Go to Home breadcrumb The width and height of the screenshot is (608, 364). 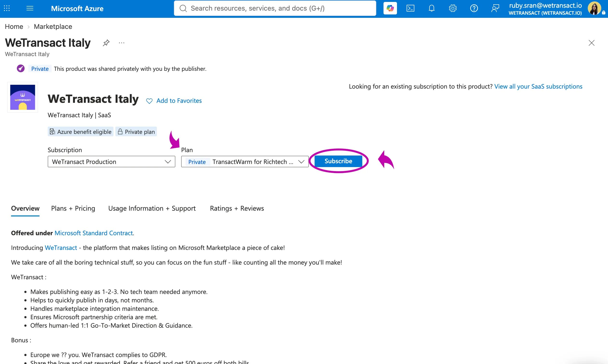point(14,26)
